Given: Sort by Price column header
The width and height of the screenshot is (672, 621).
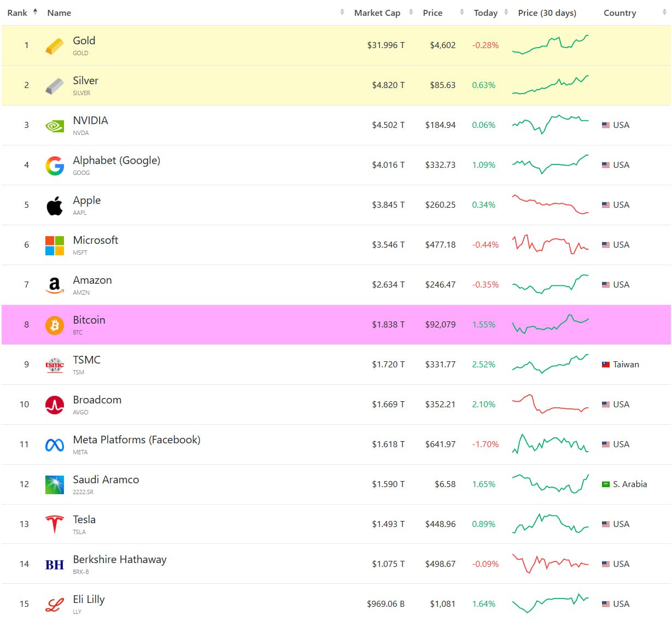Looking at the screenshot, I should click(x=433, y=13).
